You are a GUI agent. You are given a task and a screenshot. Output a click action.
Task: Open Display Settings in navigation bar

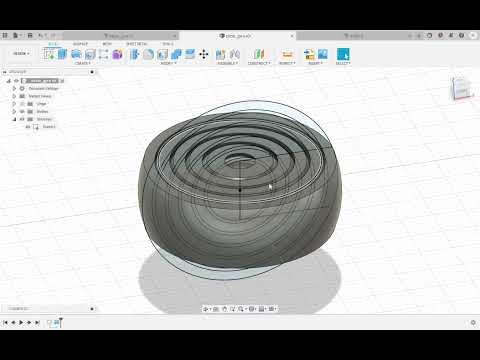pyautogui.click(x=252, y=309)
